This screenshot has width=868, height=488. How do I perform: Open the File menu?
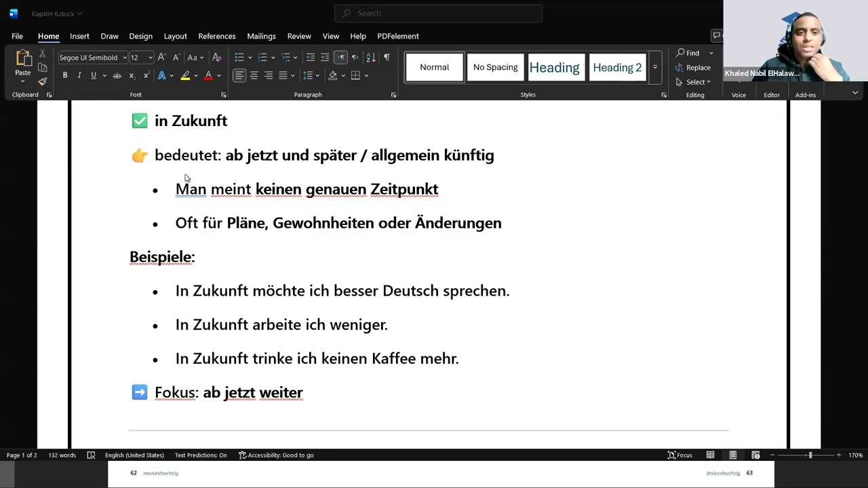click(17, 36)
